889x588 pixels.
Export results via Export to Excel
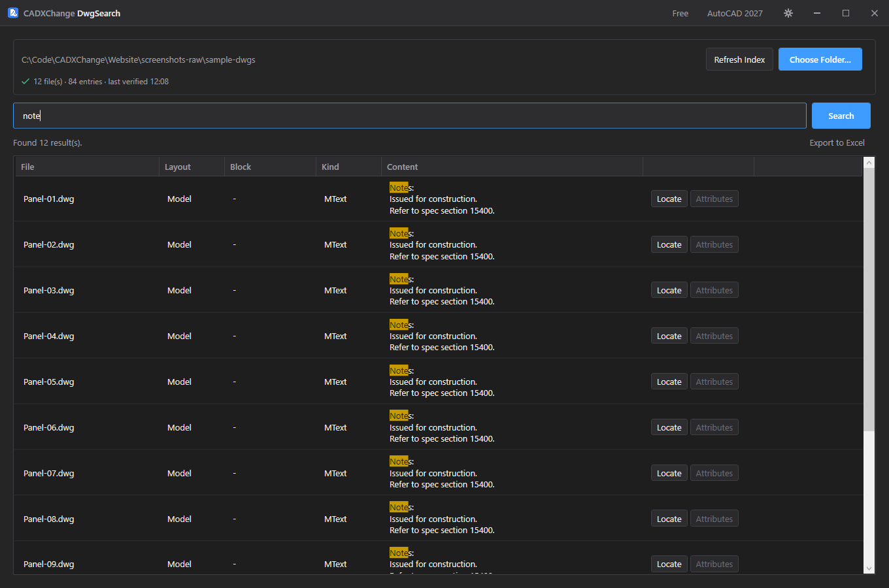click(837, 142)
